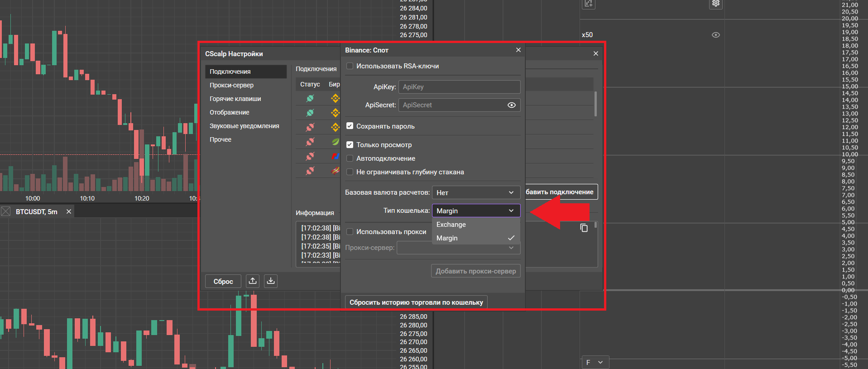868x369 pixels.
Task: Toggle the eye icon next to x50
Action: click(716, 35)
